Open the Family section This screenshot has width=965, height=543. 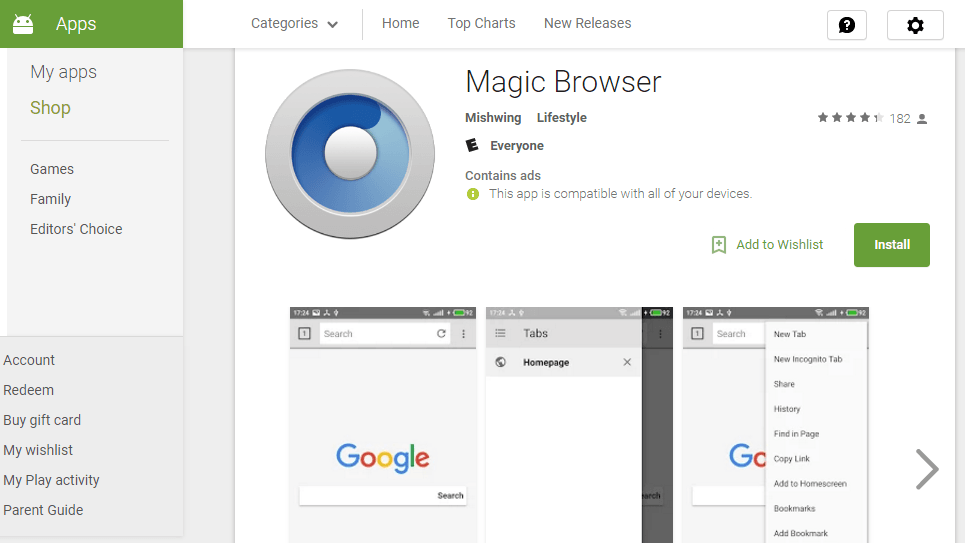click(x=50, y=199)
